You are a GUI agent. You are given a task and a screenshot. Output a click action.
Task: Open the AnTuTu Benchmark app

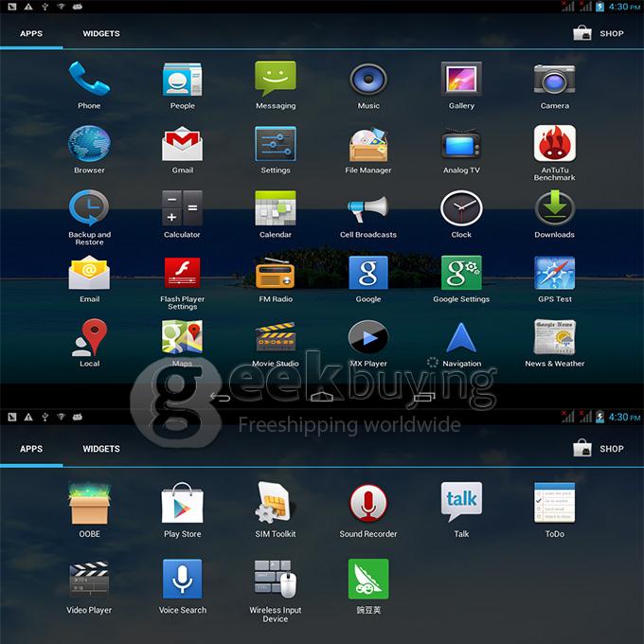tap(554, 145)
